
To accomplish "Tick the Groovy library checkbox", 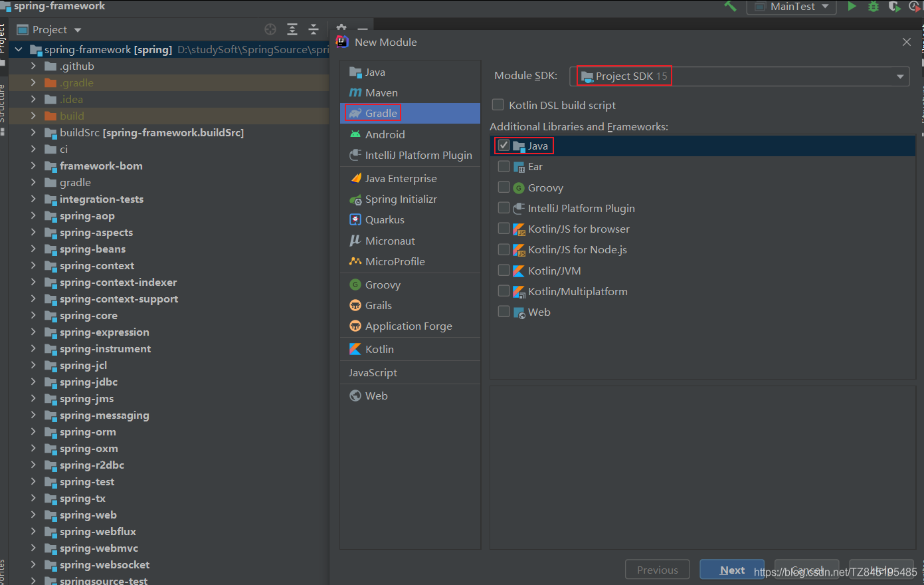I will [x=504, y=187].
